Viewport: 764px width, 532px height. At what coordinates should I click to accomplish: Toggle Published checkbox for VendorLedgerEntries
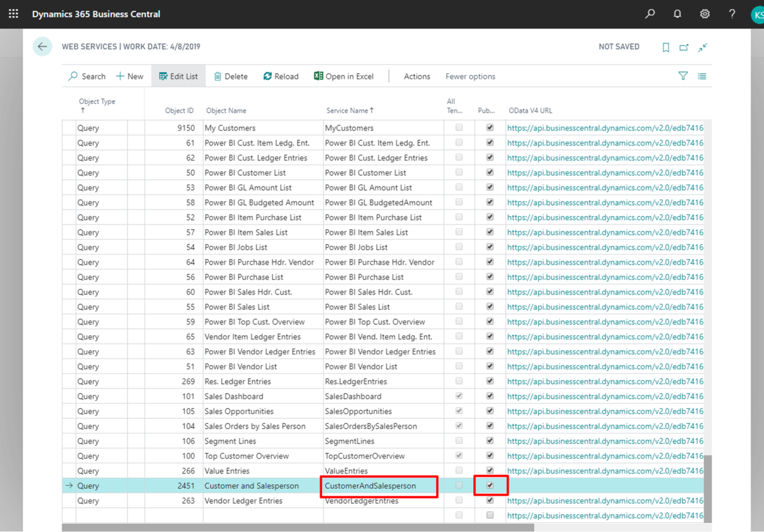(490, 501)
